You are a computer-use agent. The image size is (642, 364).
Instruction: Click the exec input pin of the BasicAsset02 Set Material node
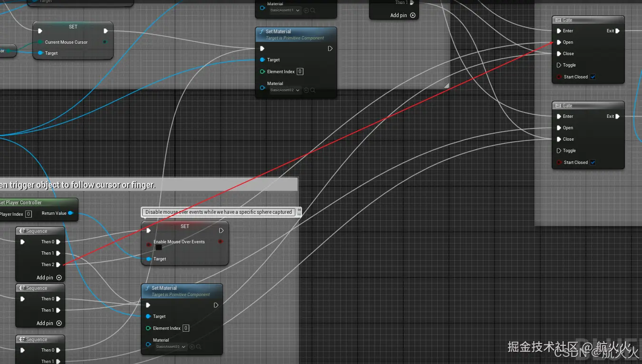click(263, 48)
